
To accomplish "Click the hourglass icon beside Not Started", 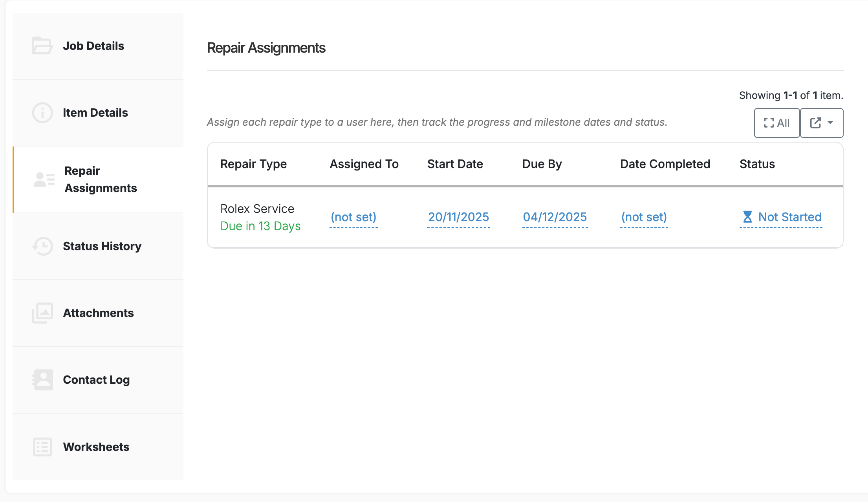I will coord(747,217).
